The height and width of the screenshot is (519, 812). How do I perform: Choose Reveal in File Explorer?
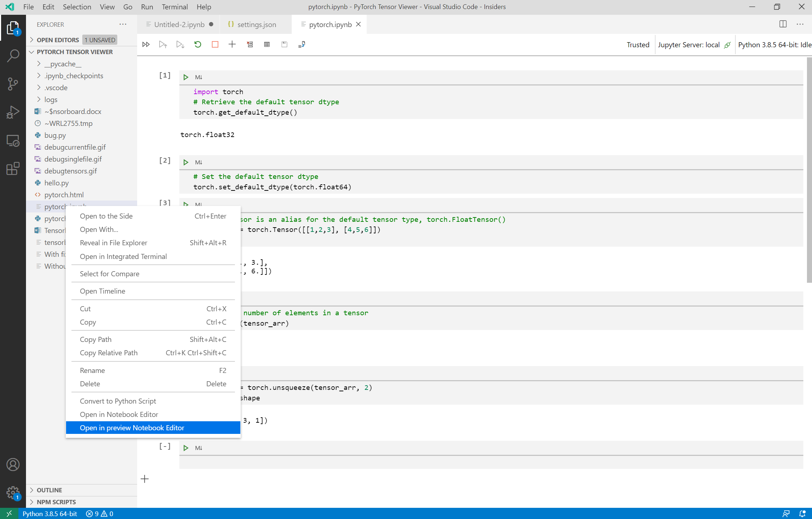[153, 243]
